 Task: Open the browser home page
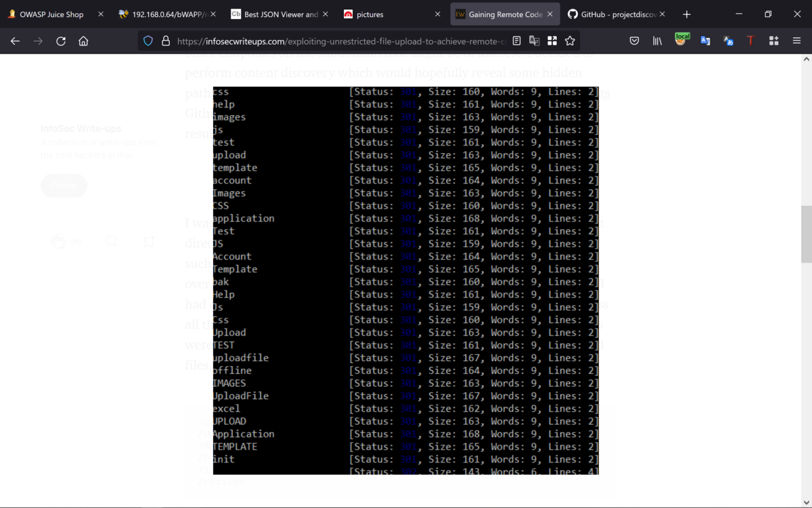(x=83, y=41)
